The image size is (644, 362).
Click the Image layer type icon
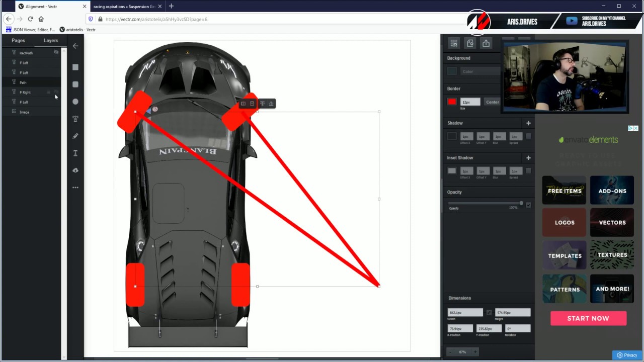tap(14, 112)
